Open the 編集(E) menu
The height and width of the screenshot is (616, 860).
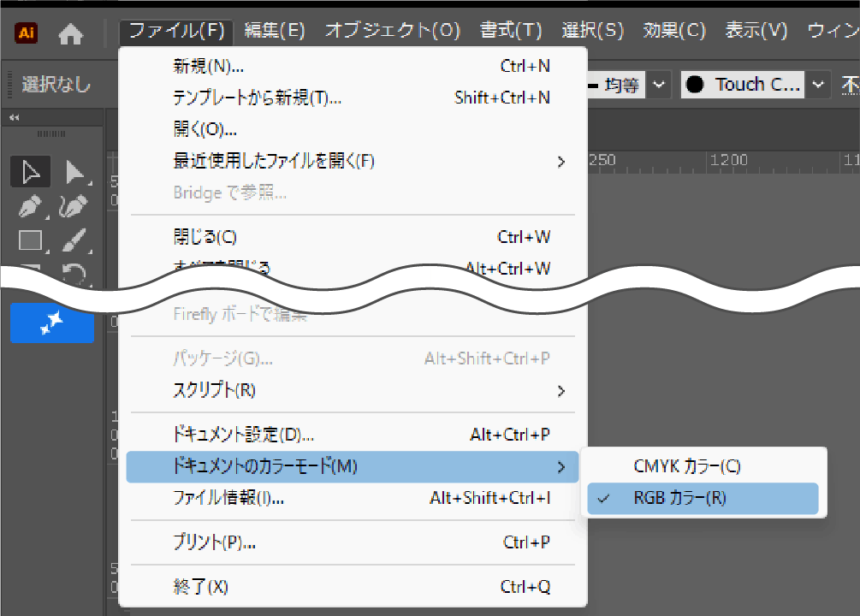(x=275, y=30)
